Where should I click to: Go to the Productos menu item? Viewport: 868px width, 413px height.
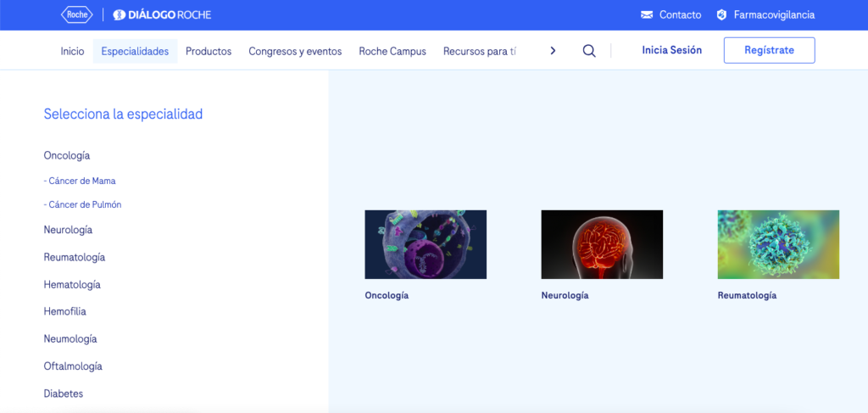[209, 51]
